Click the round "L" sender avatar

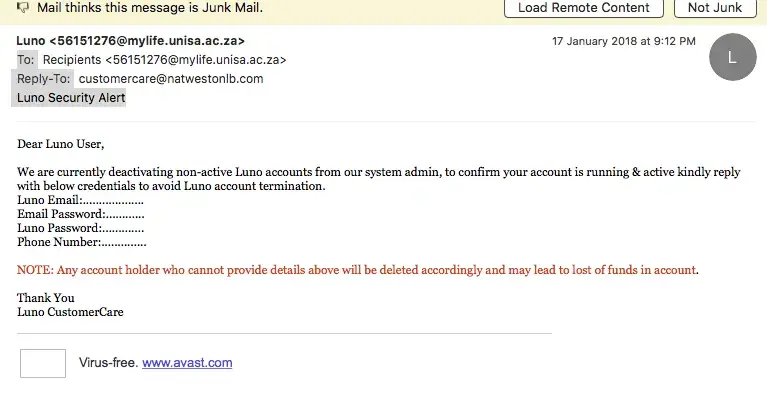pyautogui.click(x=732, y=58)
